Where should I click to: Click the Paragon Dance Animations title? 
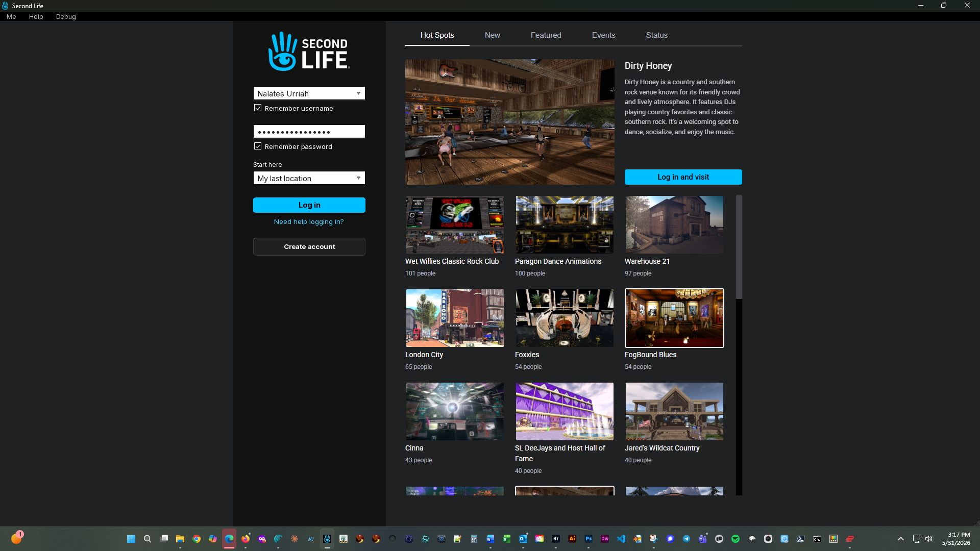[x=558, y=261]
